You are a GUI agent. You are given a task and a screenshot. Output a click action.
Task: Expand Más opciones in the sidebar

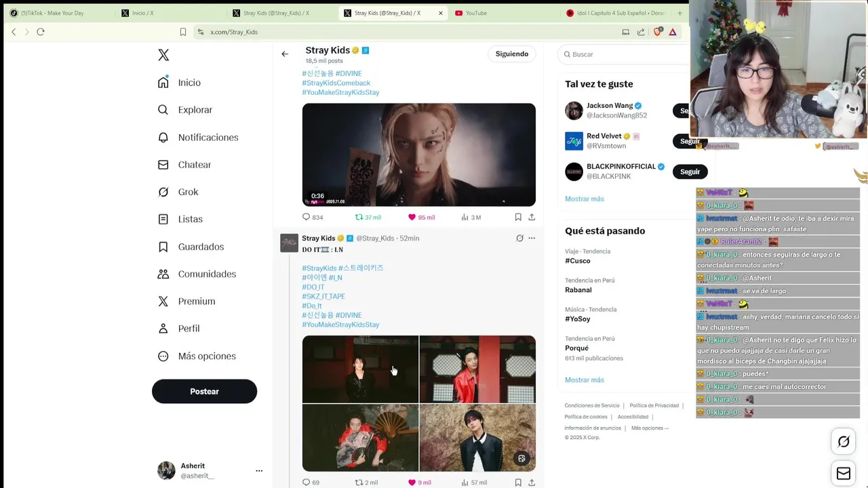197,356
